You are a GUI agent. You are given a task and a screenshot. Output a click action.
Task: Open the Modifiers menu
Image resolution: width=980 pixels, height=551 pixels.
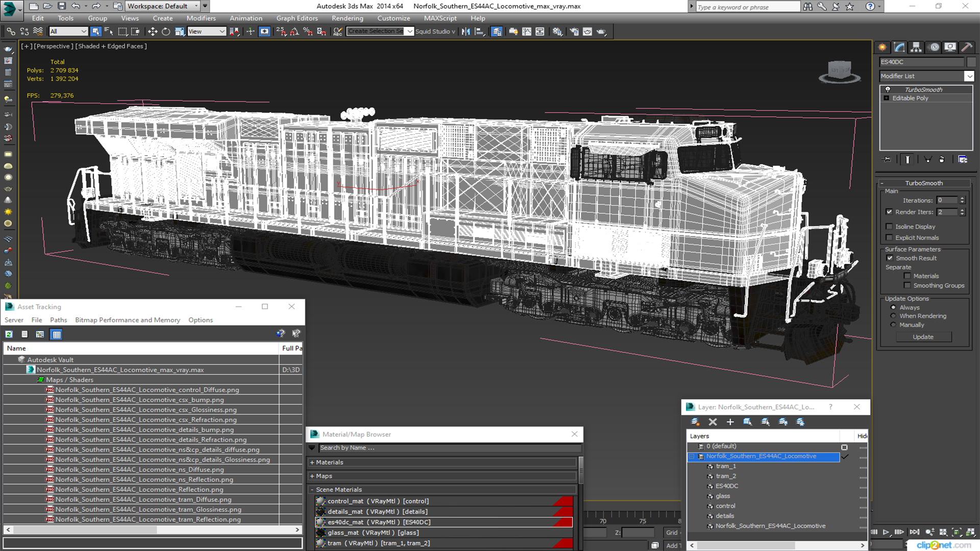pyautogui.click(x=201, y=18)
